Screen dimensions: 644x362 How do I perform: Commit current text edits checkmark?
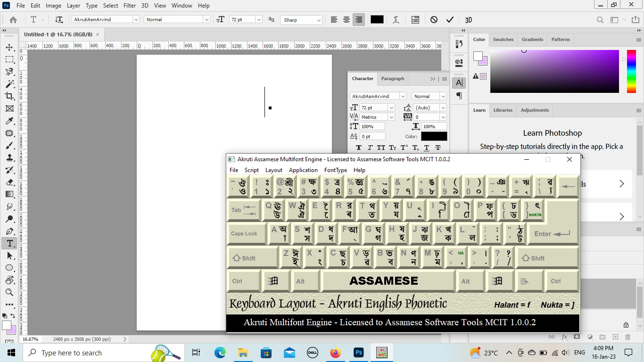tap(450, 20)
